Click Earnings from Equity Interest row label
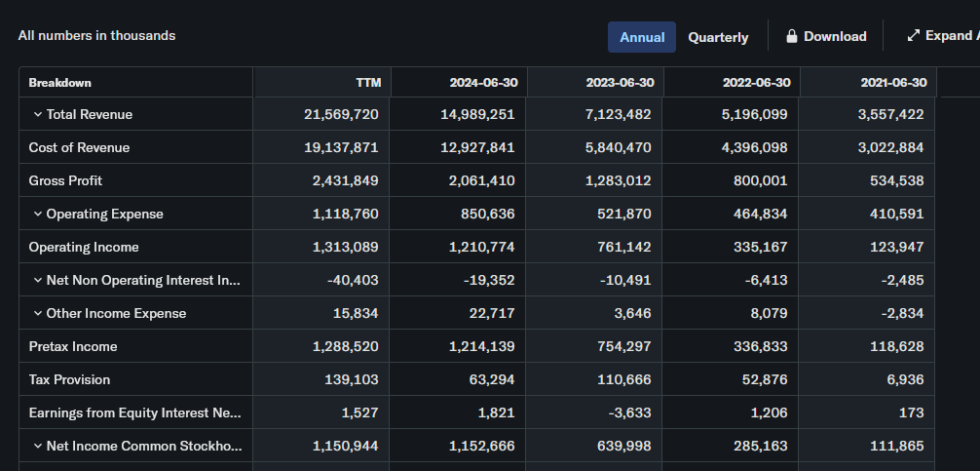 tap(135, 412)
